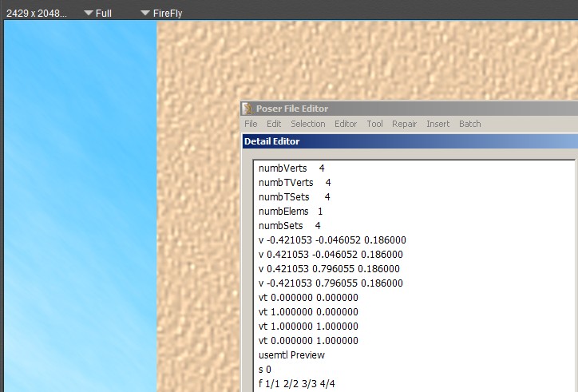
Task: Click the line 'usemtl Preview'
Action: 291,355
